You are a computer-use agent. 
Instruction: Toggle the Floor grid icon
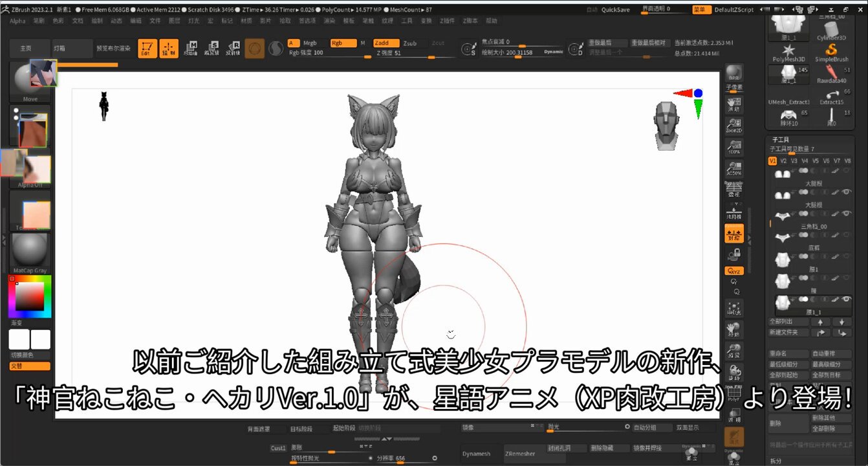[733, 212]
